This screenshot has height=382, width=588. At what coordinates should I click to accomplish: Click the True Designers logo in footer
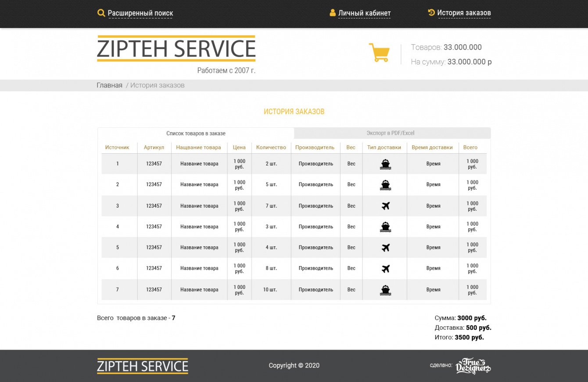(x=473, y=366)
